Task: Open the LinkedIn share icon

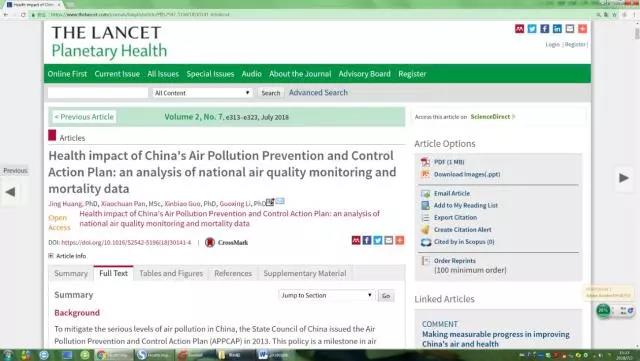Action: pos(557,29)
